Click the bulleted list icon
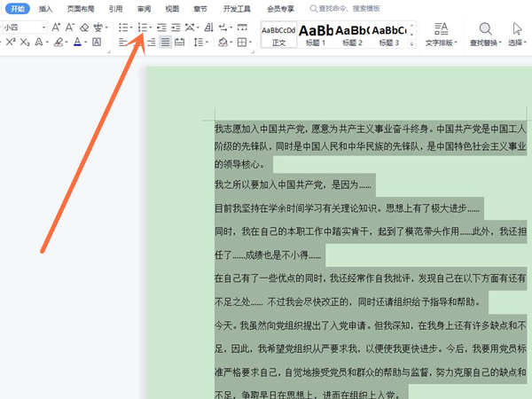Image resolution: width=532 pixels, height=399 pixels. (122, 27)
